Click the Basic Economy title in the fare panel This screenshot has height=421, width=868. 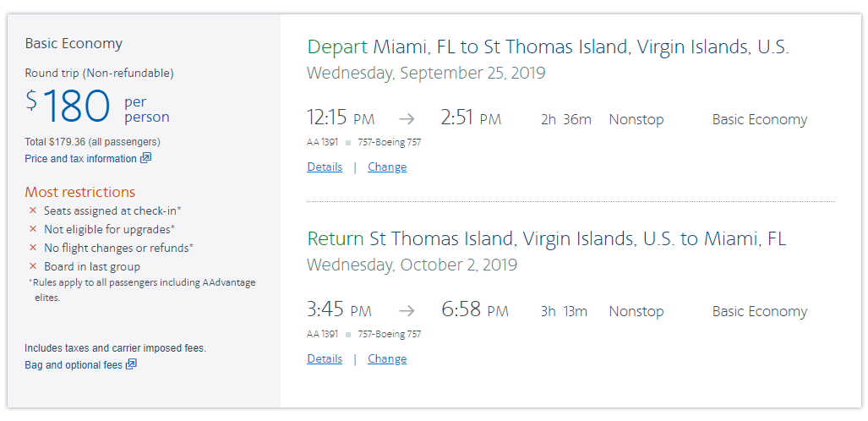74,43
